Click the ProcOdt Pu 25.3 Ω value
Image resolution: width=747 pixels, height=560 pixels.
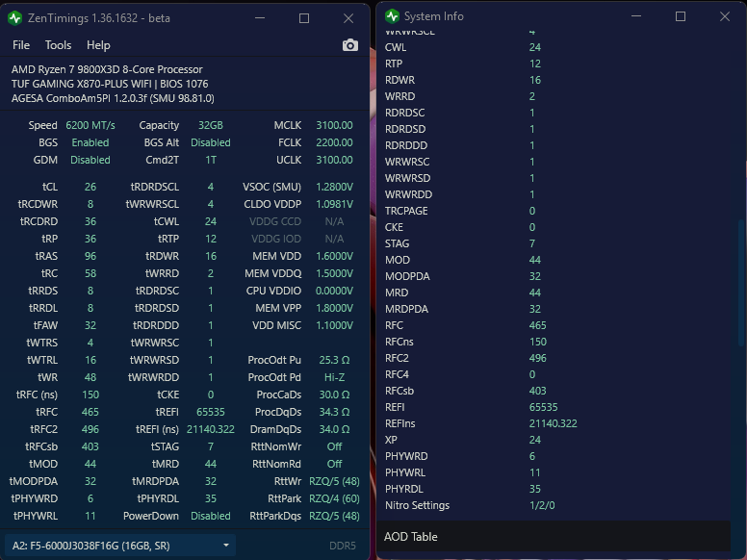[x=334, y=360]
